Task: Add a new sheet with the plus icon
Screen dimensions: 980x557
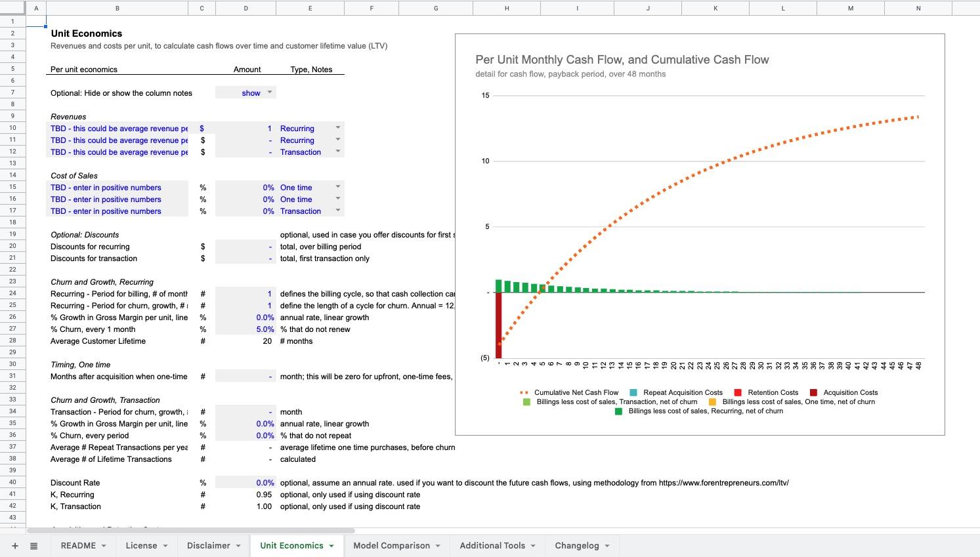Action: tap(14, 545)
